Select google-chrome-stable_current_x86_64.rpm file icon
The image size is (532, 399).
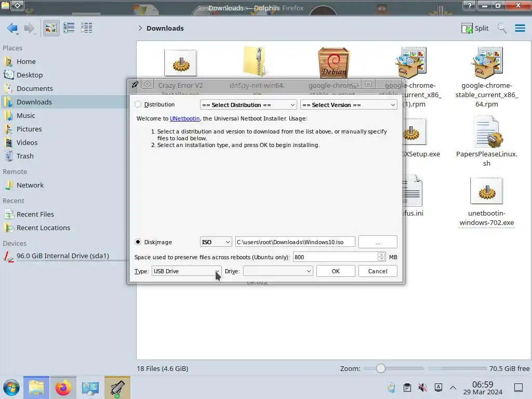[x=486, y=63]
